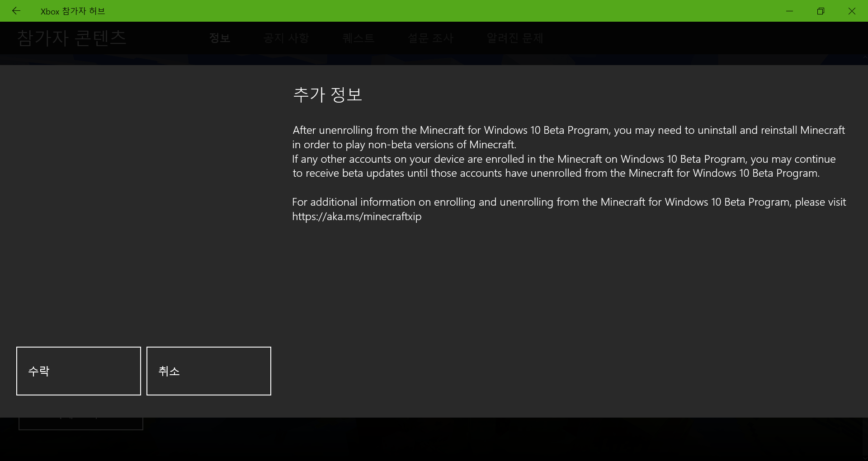The width and height of the screenshot is (868, 461).
Task: Click the 참가자 콘텐츠 page title
Action: pyautogui.click(x=72, y=38)
